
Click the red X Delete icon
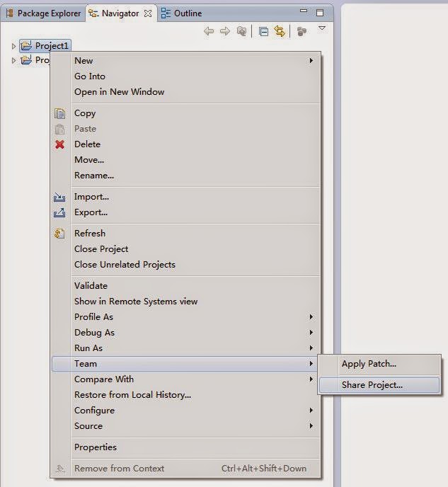(x=59, y=144)
